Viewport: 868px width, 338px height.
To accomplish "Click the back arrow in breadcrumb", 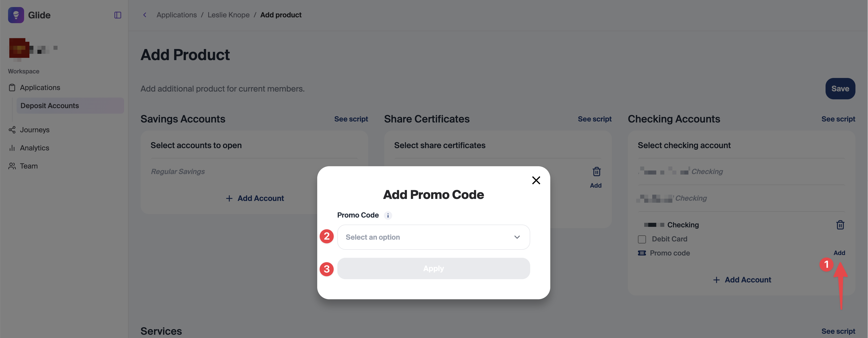I will 145,15.
